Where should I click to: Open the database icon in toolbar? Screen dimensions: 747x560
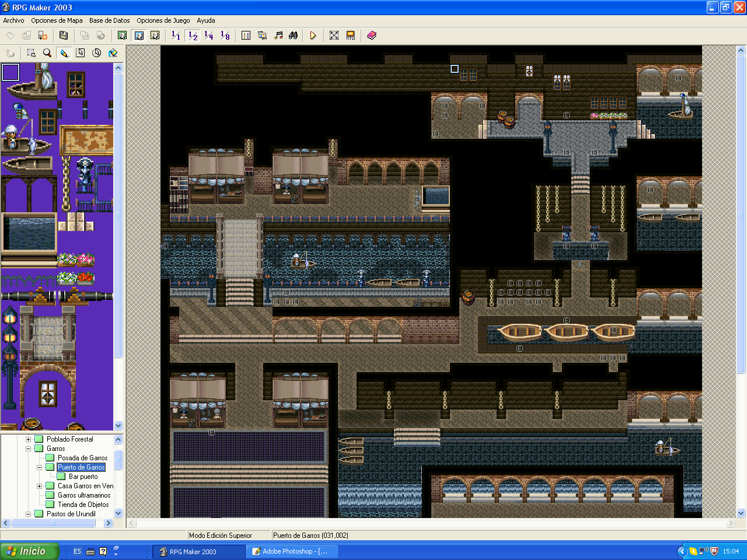click(x=246, y=36)
